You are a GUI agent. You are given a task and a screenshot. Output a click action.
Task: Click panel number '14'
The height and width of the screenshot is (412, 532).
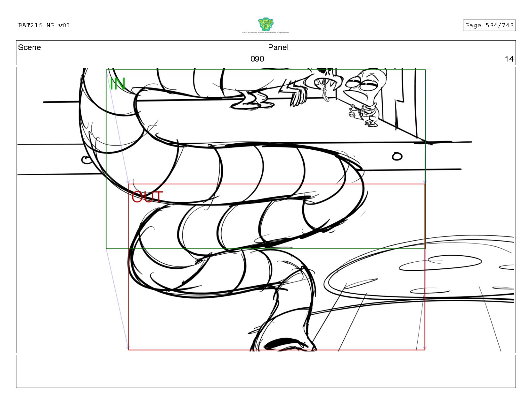(509, 59)
